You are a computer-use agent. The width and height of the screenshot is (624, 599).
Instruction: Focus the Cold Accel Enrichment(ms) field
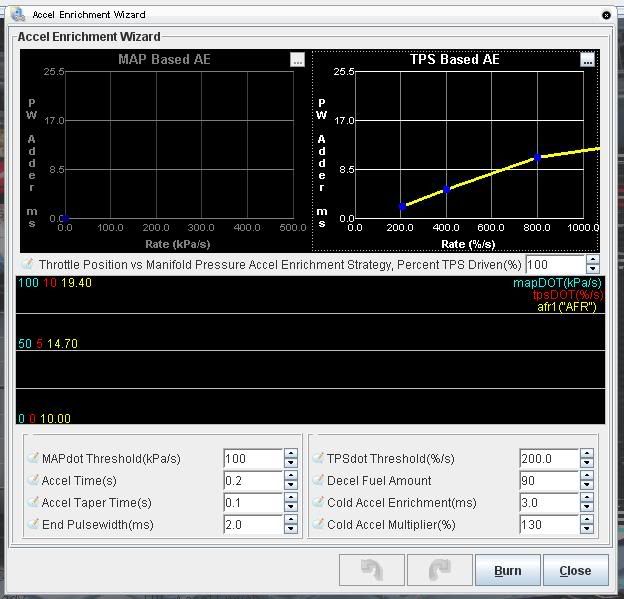point(549,502)
